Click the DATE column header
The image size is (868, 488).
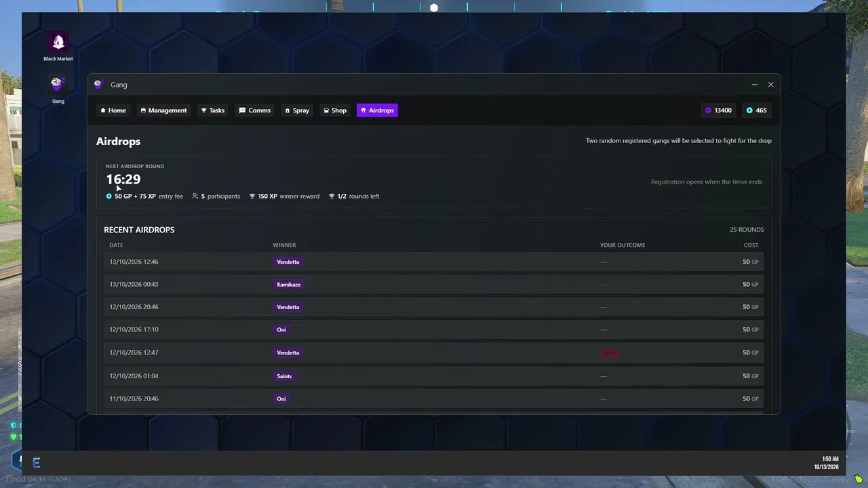pos(116,245)
